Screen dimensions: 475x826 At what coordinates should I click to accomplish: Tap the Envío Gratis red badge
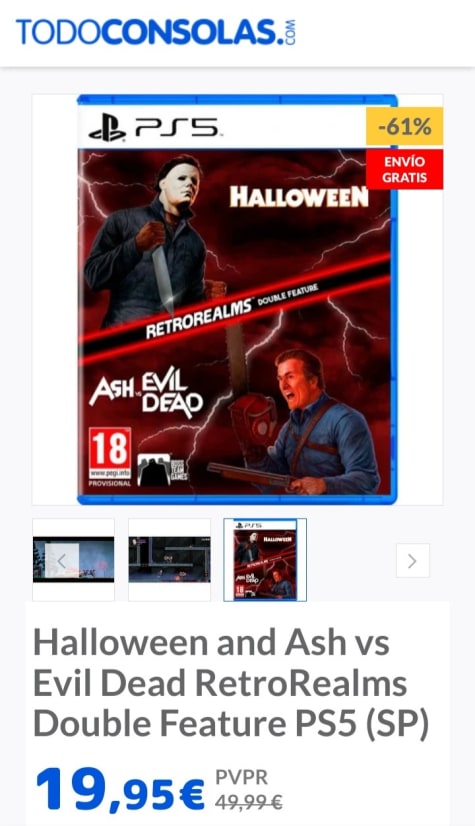point(404,169)
